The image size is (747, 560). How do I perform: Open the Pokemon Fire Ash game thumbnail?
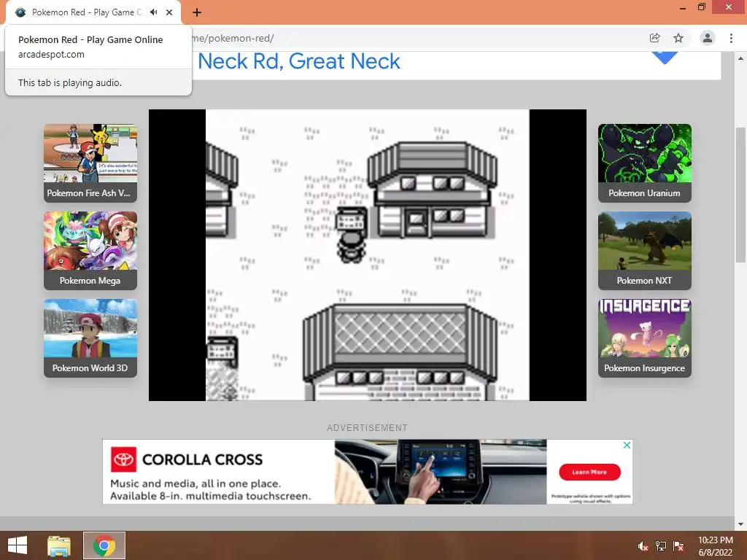pos(90,163)
